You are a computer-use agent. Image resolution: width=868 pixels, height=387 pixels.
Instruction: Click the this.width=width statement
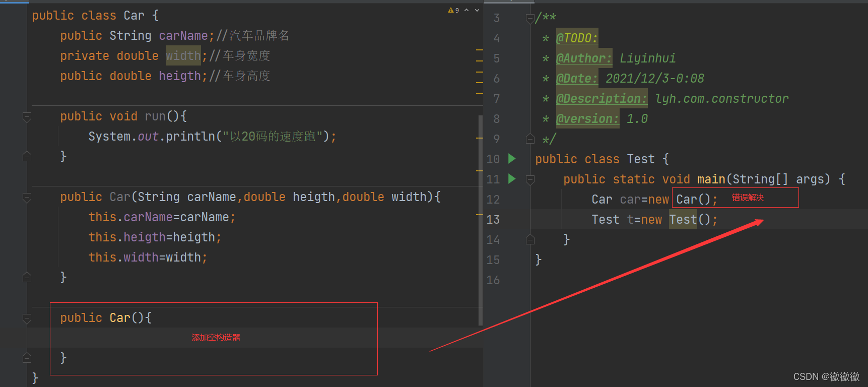[148, 257]
